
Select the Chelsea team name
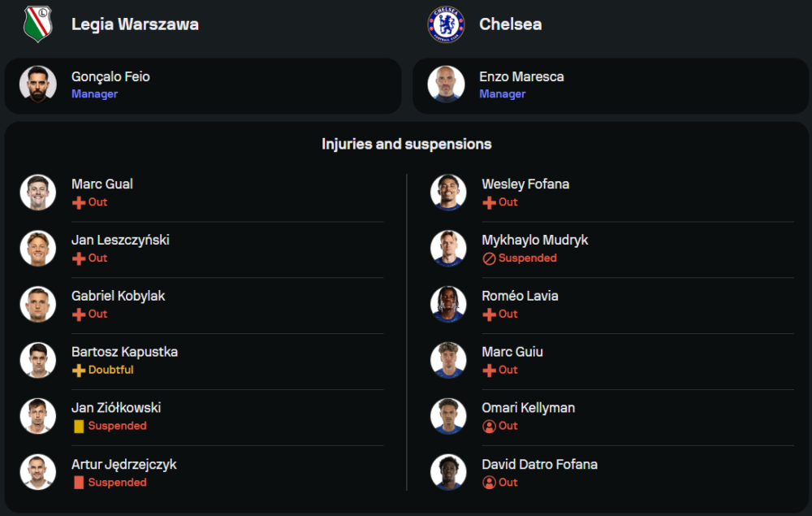click(510, 24)
